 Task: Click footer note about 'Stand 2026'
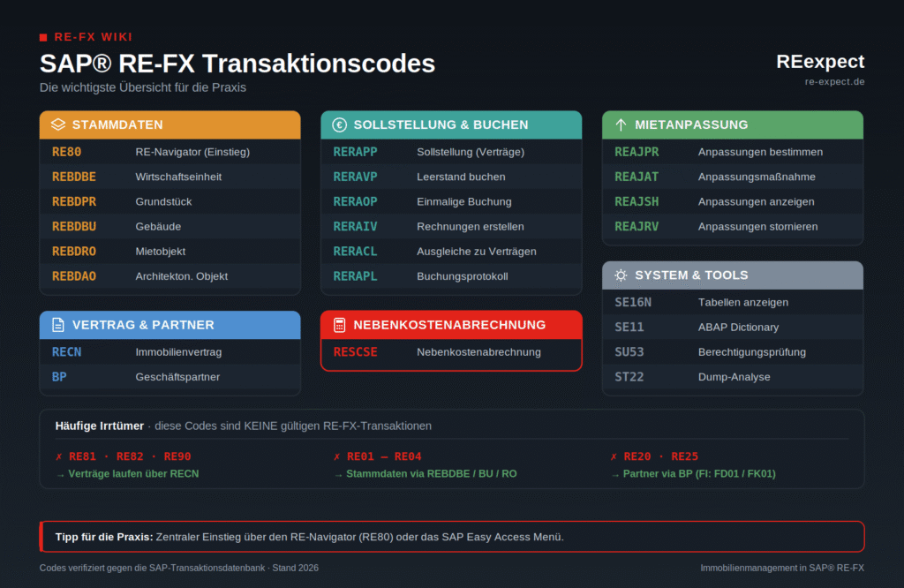click(178, 568)
